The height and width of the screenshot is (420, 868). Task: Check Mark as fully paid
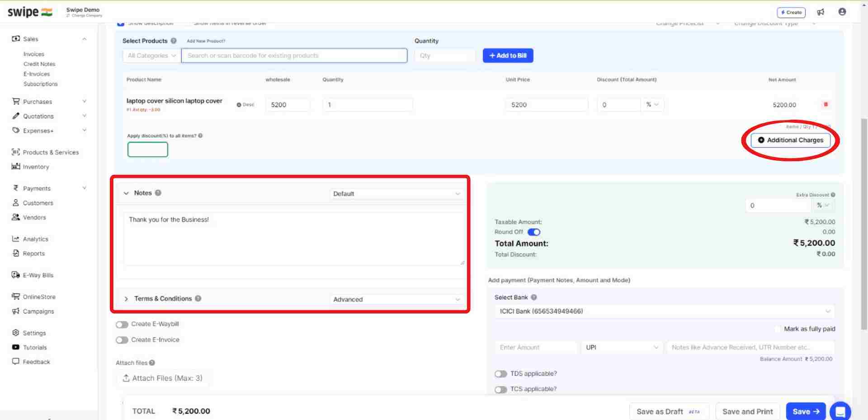[778, 329]
